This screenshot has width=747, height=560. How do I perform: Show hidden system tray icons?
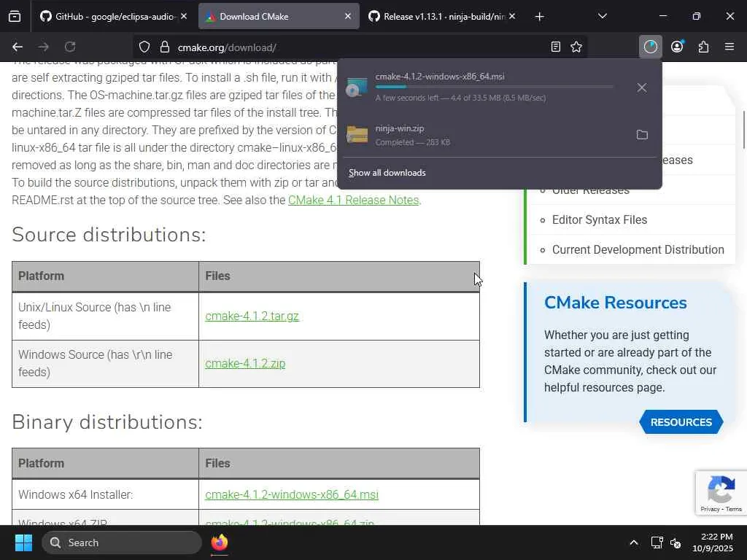[634, 542]
